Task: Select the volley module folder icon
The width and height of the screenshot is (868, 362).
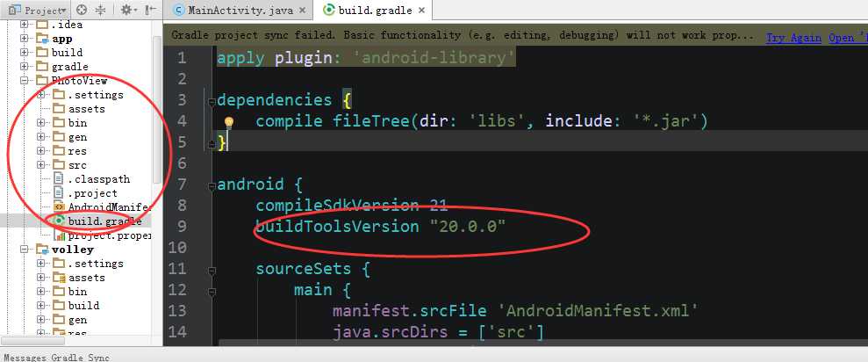Action: pyautogui.click(x=42, y=249)
